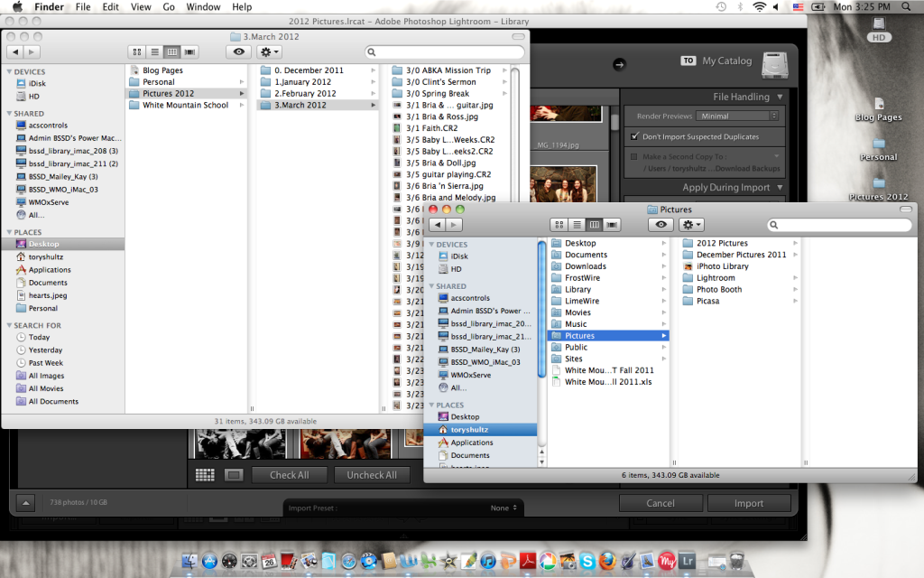Select the group photo thumbnail in Lightroom preview
The height and width of the screenshot is (578, 924).
(563, 184)
